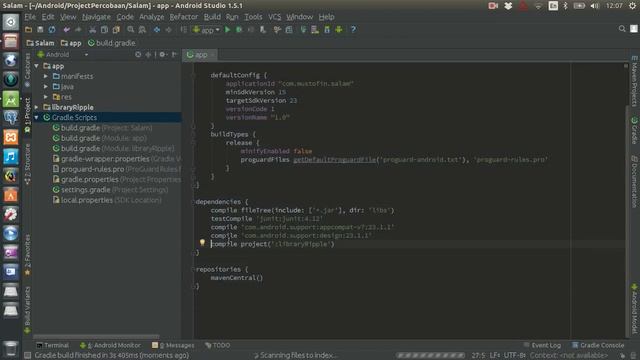This screenshot has width=640, height=360.
Task: Click the Replace icon in toolbar
Action: [x=142, y=30]
